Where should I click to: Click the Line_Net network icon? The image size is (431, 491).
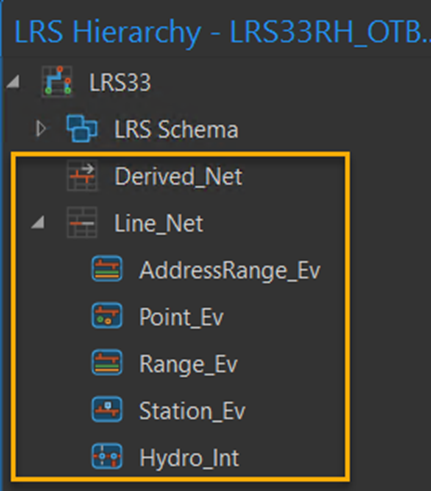(82, 223)
